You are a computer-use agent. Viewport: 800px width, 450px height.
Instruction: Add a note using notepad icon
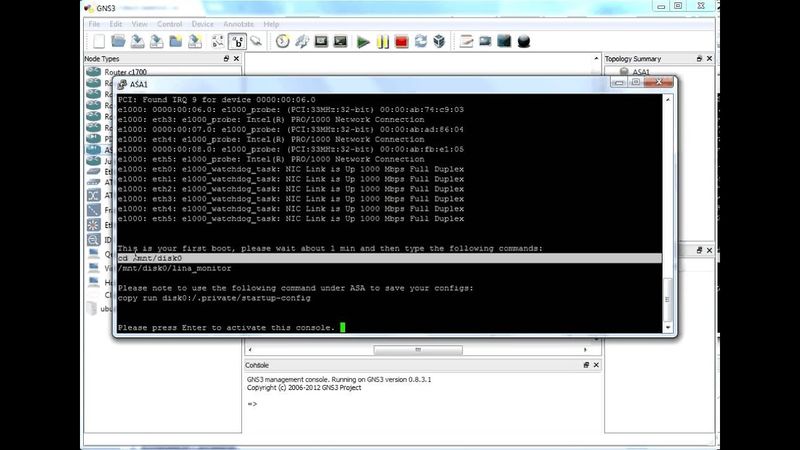coord(466,41)
